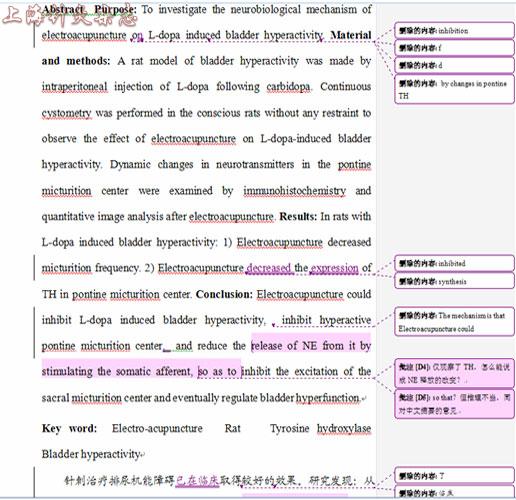Click the 'inhibition' deletion balloon
Screen dimensions: 516x500
click(x=454, y=31)
